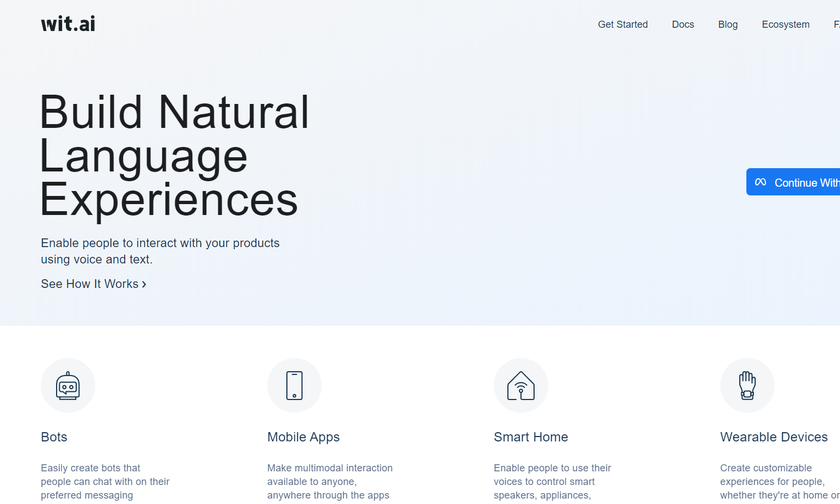Follow the See How It Works link
840x504 pixels.
click(90, 284)
